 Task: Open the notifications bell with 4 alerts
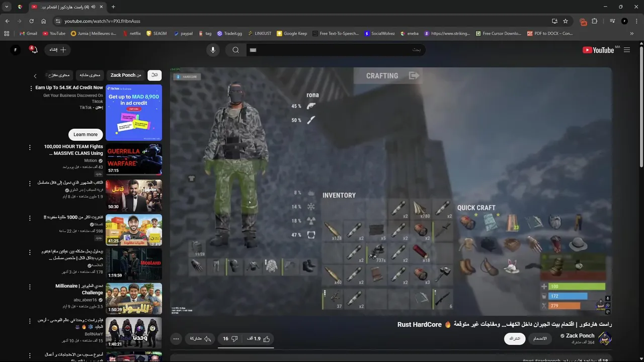(x=33, y=50)
